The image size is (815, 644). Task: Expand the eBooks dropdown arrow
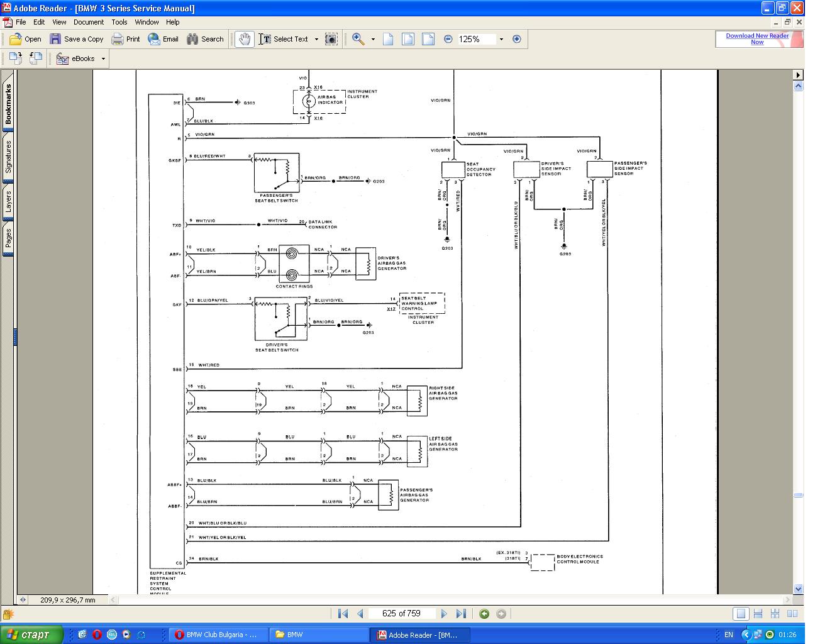pos(104,58)
